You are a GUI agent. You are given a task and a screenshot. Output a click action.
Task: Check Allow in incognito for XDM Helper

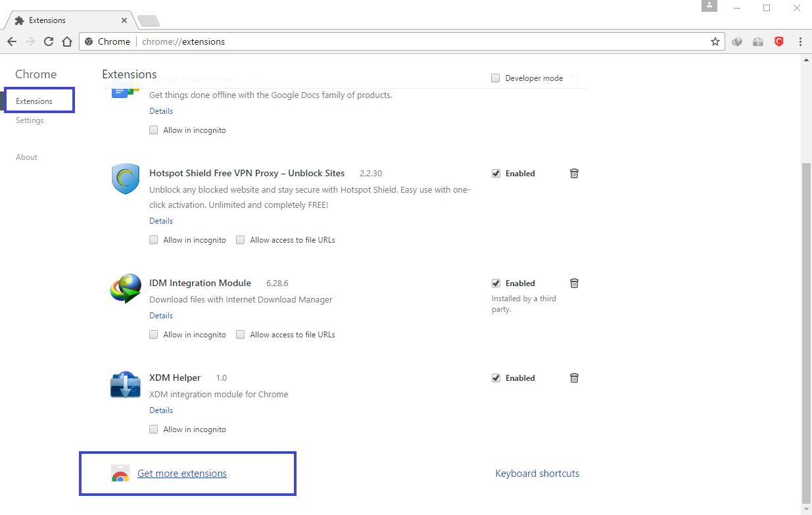153,429
